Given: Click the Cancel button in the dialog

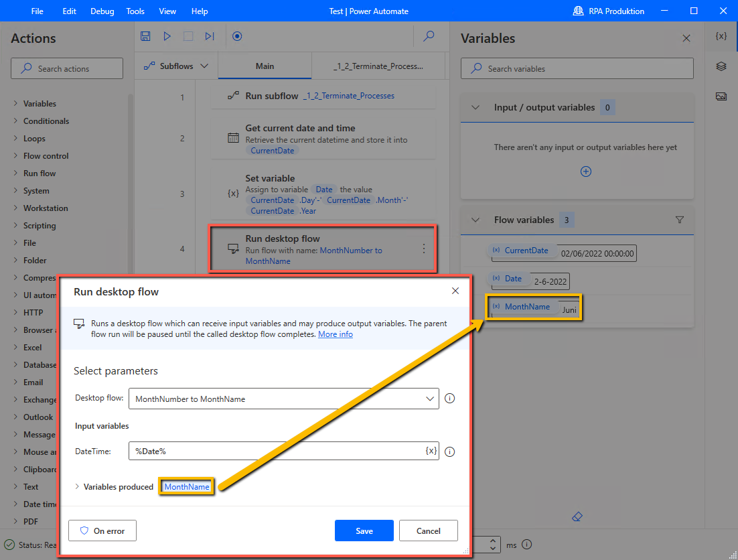Looking at the screenshot, I should tap(429, 531).
